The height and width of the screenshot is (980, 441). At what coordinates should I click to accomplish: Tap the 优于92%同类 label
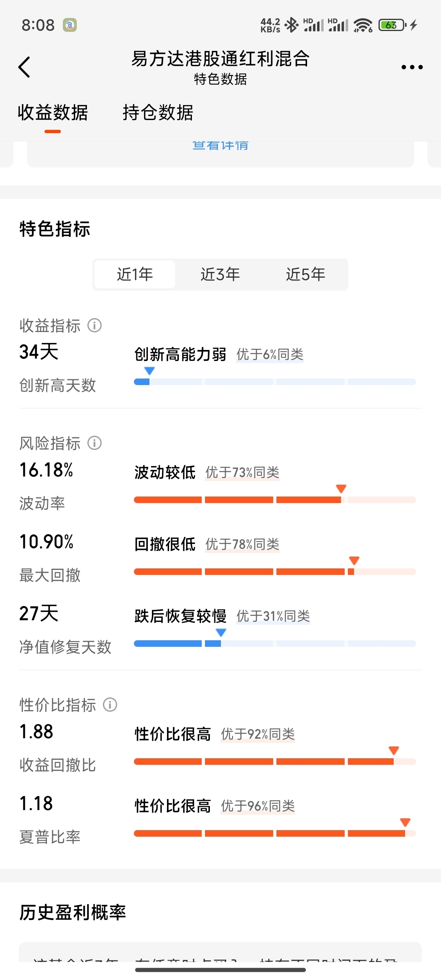pos(258,734)
